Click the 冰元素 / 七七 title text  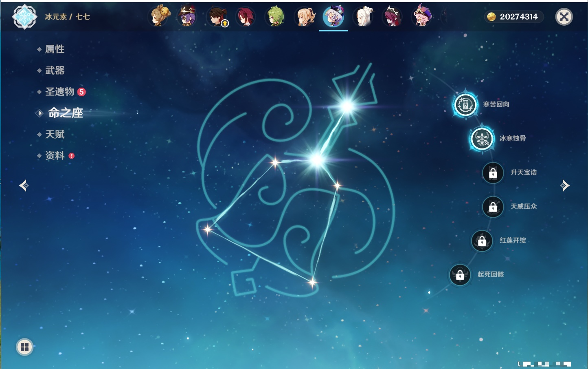pyautogui.click(x=67, y=17)
